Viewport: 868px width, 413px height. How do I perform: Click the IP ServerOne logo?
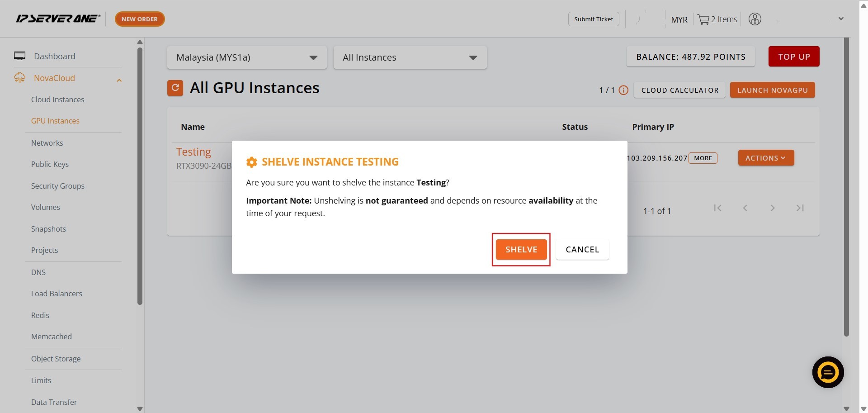pos(58,19)
